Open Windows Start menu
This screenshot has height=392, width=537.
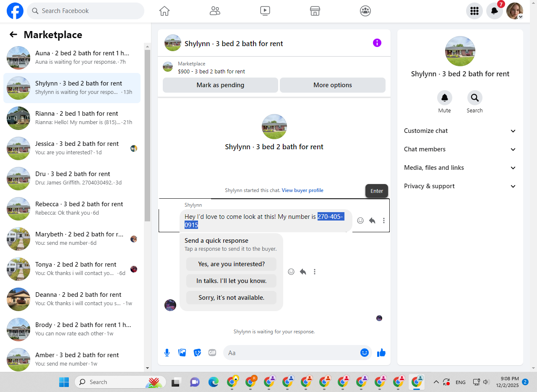64,382
